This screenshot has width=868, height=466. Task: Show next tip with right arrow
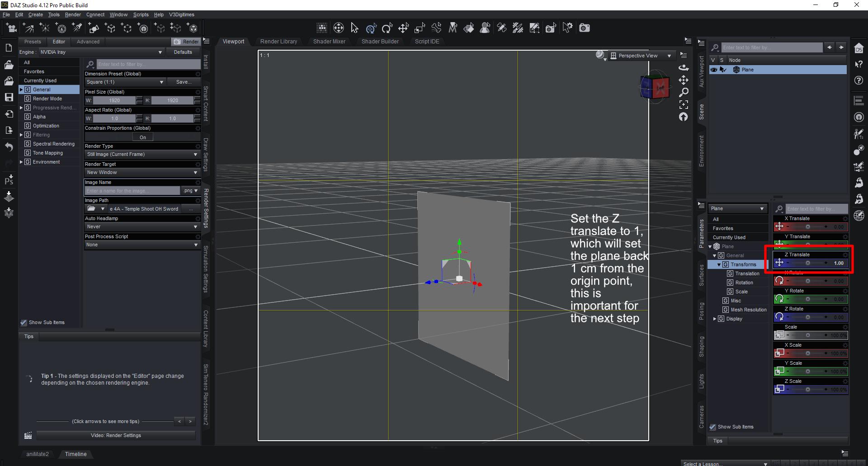[190, 422]
